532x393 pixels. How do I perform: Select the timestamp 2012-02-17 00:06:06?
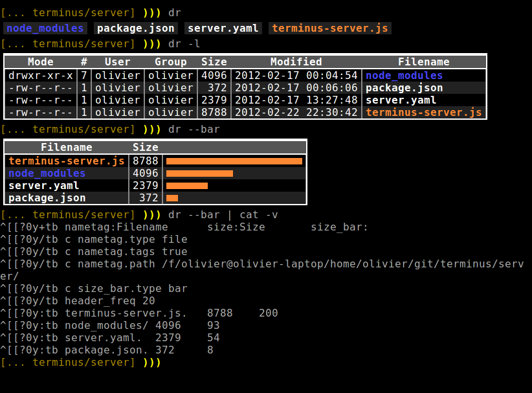296,88
